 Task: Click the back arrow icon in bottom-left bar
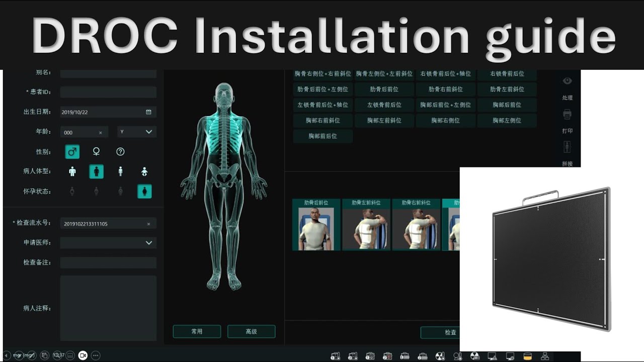click(x=7, y=355)
